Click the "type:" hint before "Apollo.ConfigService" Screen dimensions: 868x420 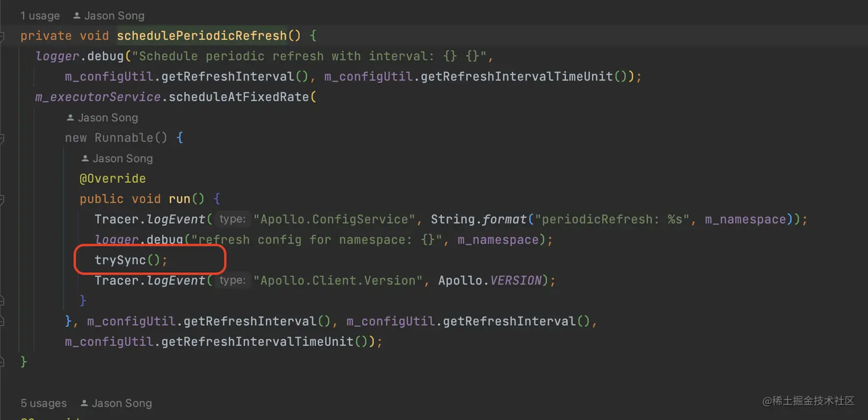click(232, 219)
